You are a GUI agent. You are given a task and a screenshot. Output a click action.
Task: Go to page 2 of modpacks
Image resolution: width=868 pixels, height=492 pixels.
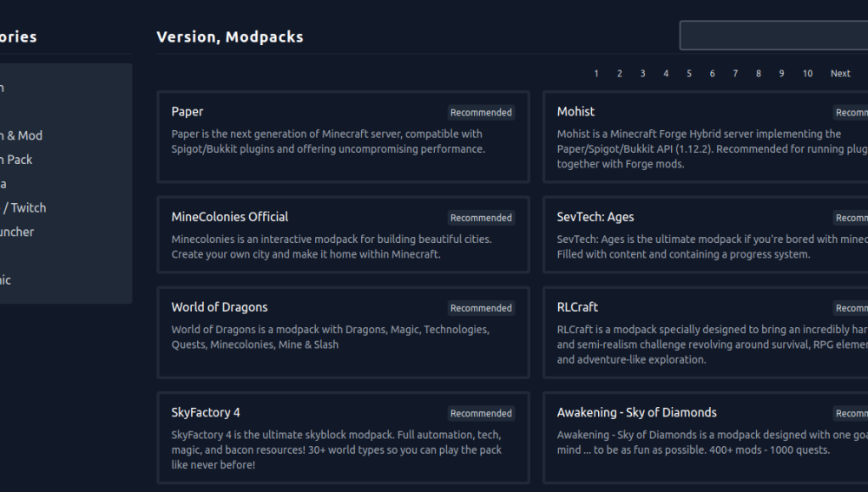tap(620, 74)
